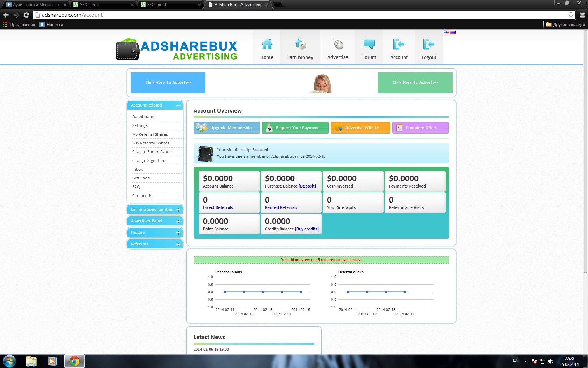The width and height of the screenshot is (588, 368).
Task: Click the taskbar clock showing 22:28
Action: click(x=569, y=361)
